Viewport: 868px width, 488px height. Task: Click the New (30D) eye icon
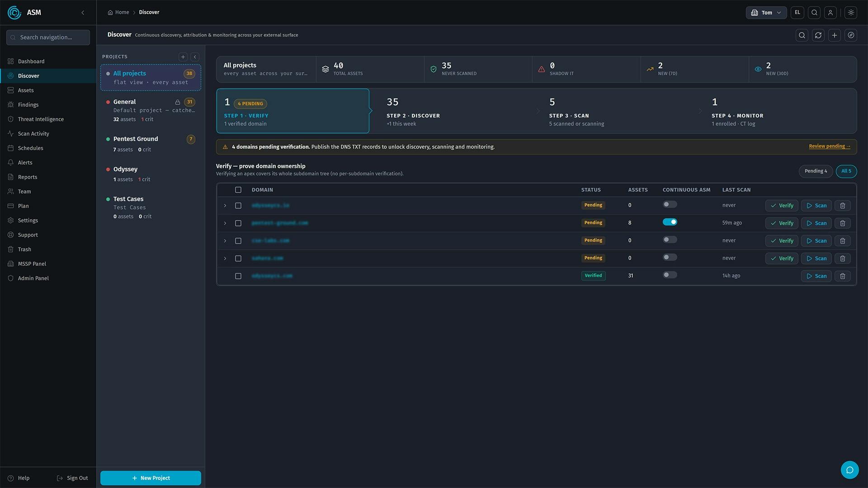coord(758,69)
